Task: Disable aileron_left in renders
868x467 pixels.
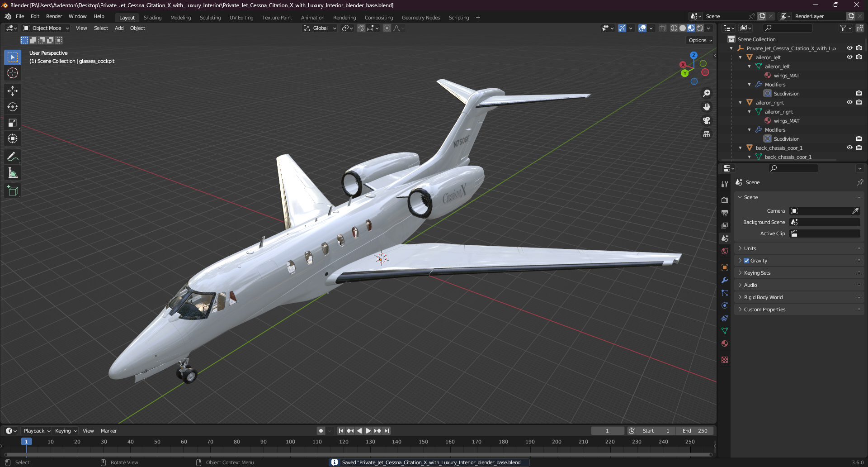Action: click(859, 57)
